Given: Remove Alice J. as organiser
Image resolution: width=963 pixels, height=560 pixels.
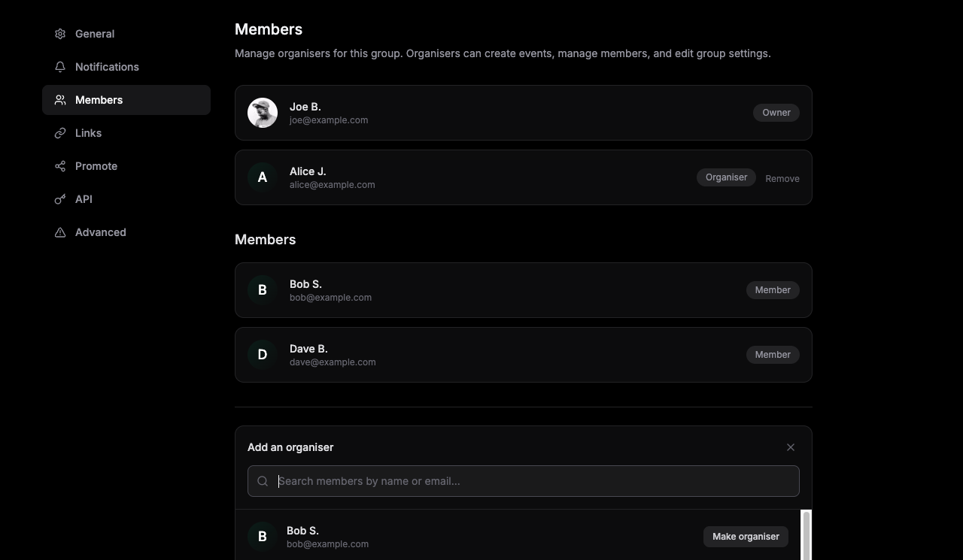Looking at the screenshot, I should (782, 178).
